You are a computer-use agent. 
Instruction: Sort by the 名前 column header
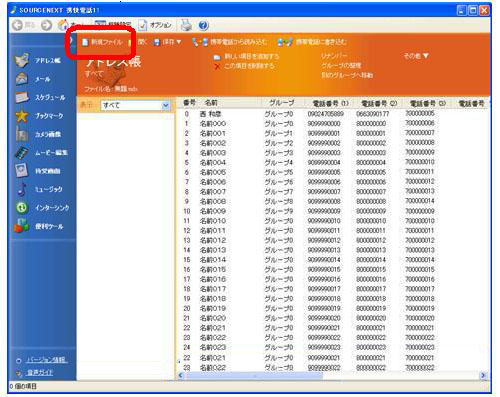[211, 103]
